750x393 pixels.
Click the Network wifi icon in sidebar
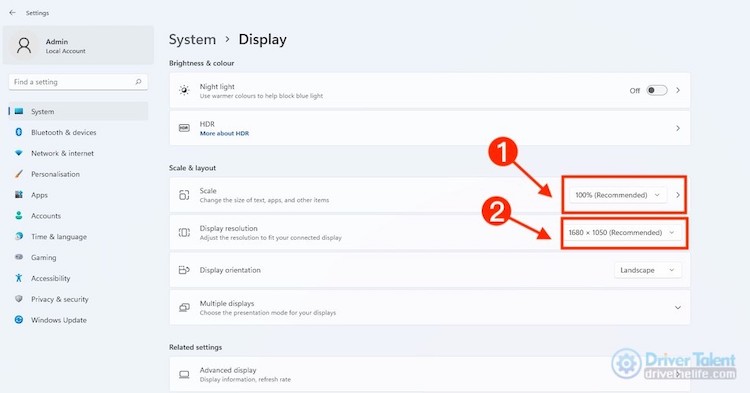[x=19, y=153]
